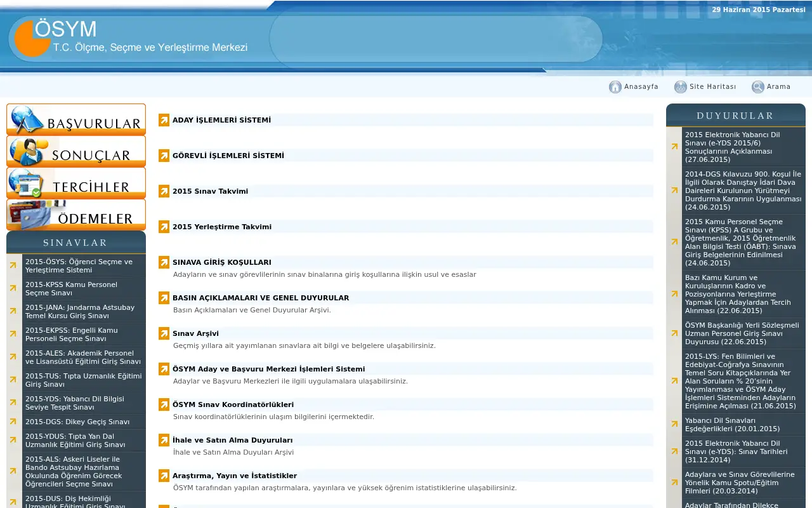Open 2014-DGS Kılavuzu 900. Koşul announcement
This screenshot has height=508, width=812.
pos(743,190)
